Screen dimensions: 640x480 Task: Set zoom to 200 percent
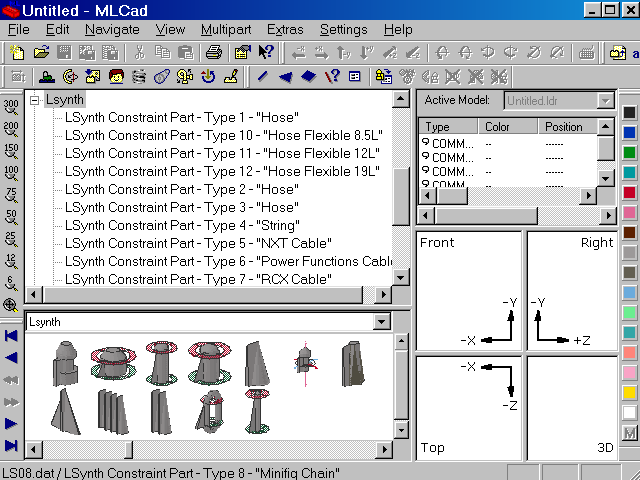coord(11,129)
